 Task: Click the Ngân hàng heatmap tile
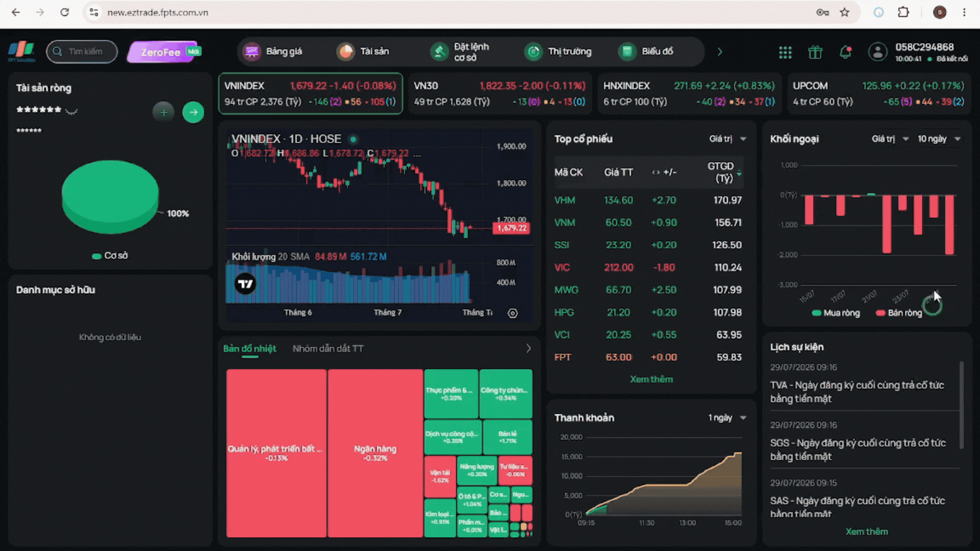[x=375, y=453]
